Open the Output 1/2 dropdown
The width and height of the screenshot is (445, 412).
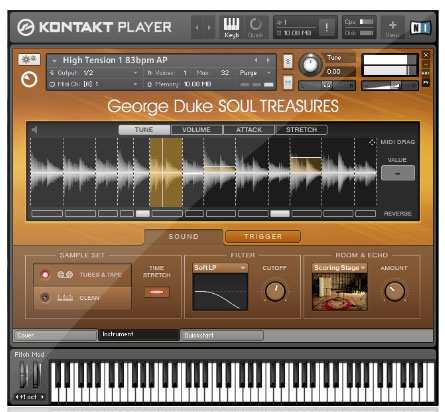93,73
